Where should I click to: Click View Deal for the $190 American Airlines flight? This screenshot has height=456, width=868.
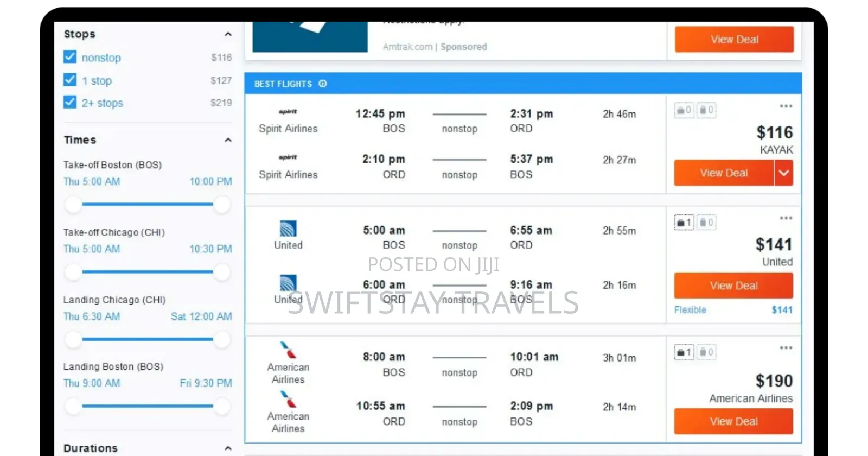pos(733,421)
